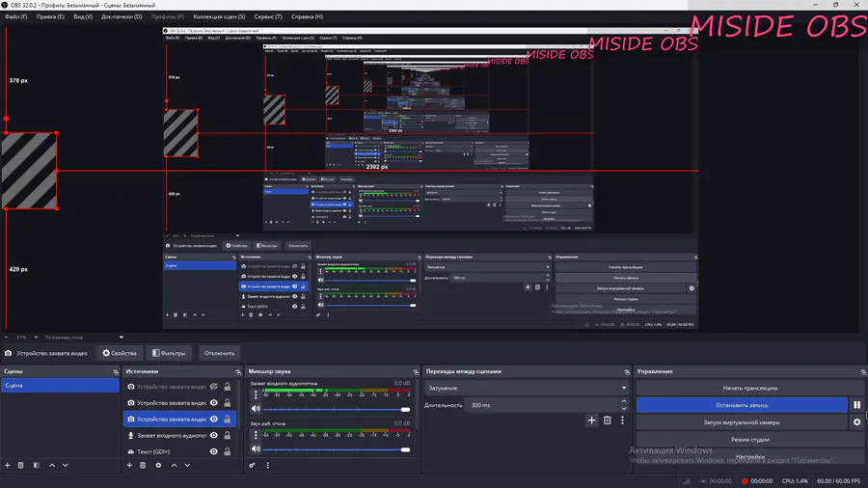Open the Правка menu

tap(50, 16)
